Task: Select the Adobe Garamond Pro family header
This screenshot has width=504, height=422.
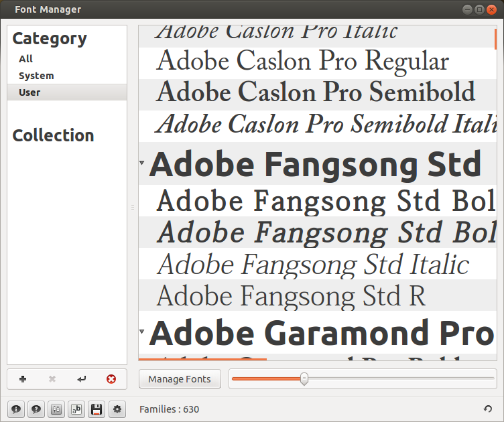Action: pos(318,332)
